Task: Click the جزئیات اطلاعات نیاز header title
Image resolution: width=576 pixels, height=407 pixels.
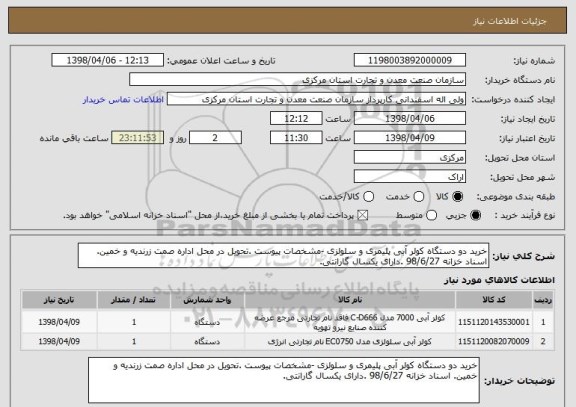Action: click(510, 21)
